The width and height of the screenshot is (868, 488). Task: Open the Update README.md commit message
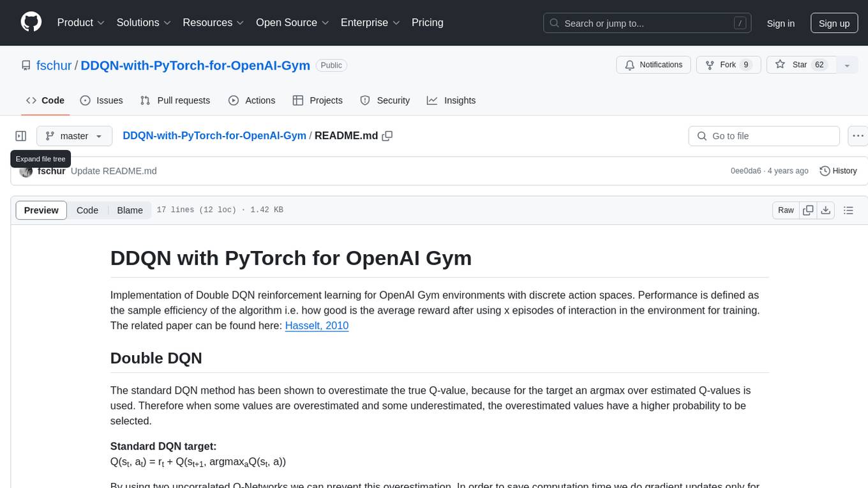[114, 171]
